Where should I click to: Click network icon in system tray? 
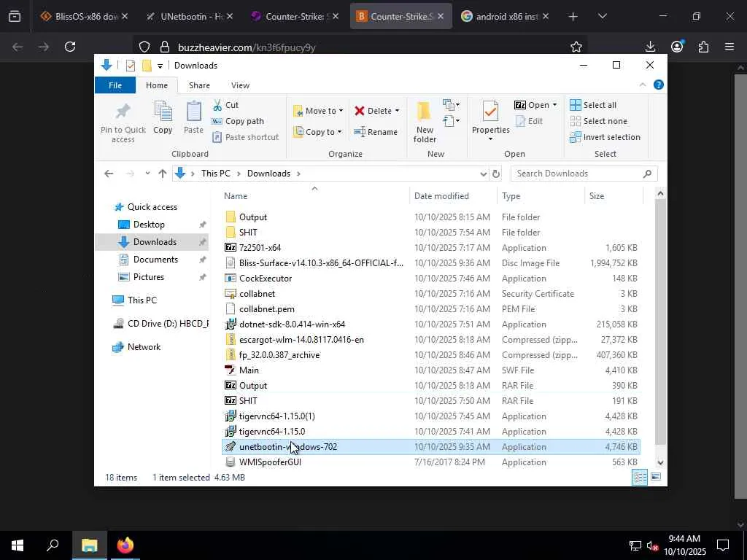635,545
